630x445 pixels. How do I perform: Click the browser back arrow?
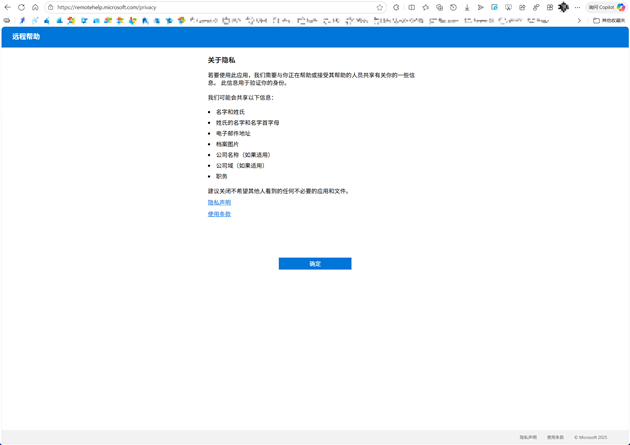pos(8,7)
